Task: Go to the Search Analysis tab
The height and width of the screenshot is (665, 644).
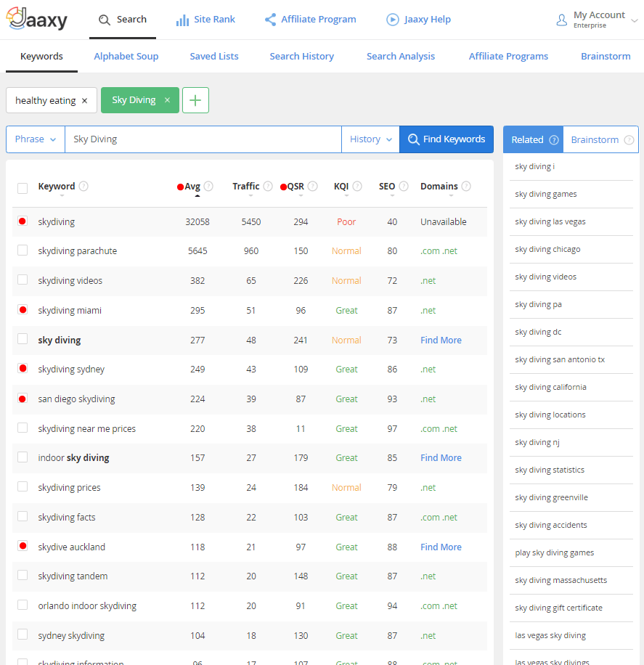Action: point(401,57)
